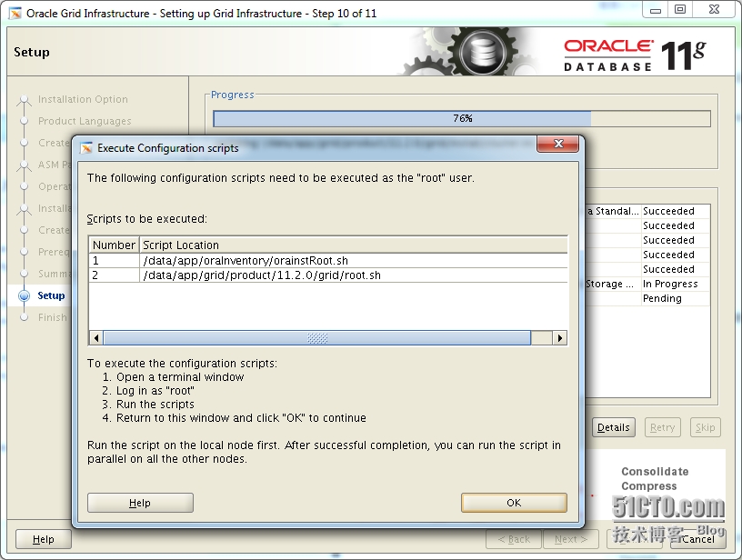The width and height of the screenshot is (742, 560).
Task: Click the Cancel button in installer window
Action: pos(698,539)
